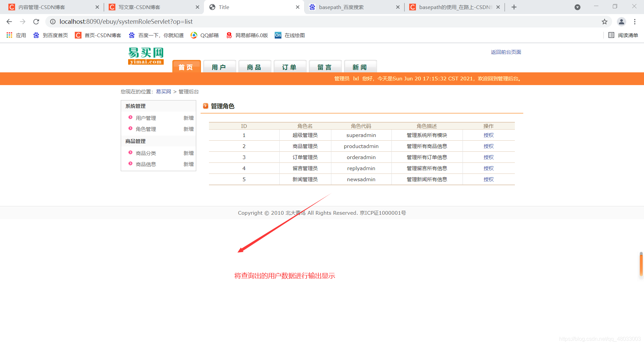644x345 pixels.
Task: Click the 管理所有订单信息 description cell
Action: tap(427, 157)
